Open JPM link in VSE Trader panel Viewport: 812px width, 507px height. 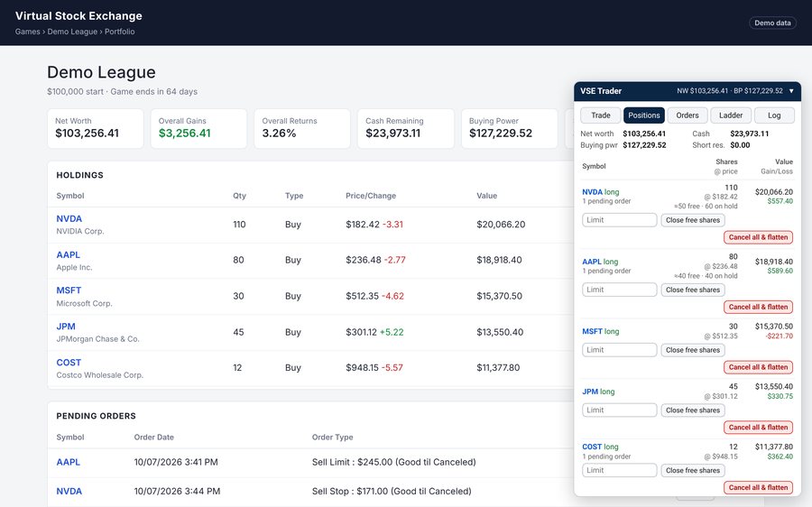[x=590, y=392]
